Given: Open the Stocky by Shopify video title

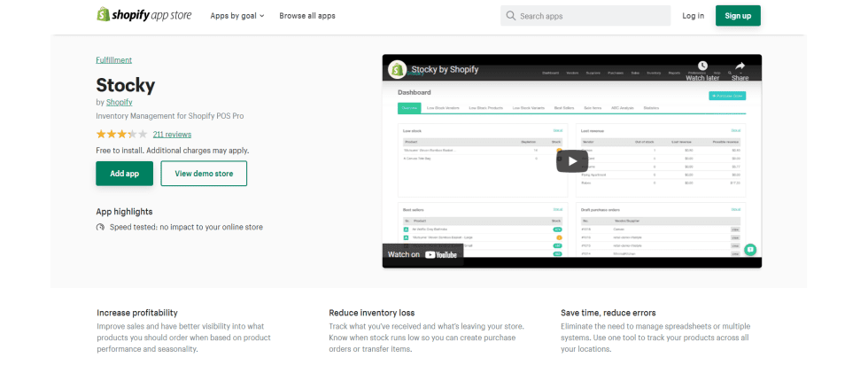Looking at the screenshot, I should click(445, 70).
